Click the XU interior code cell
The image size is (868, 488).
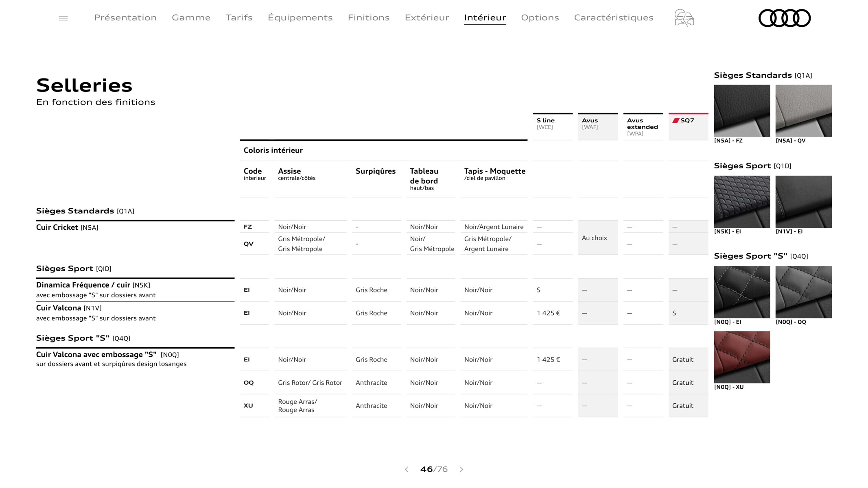click(x=254, y=406)
